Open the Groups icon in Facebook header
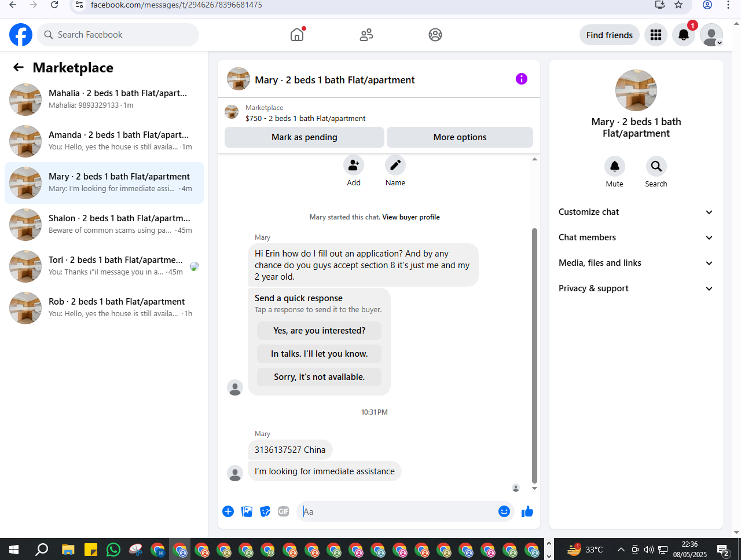741x560 pixels. click(435, 35)
